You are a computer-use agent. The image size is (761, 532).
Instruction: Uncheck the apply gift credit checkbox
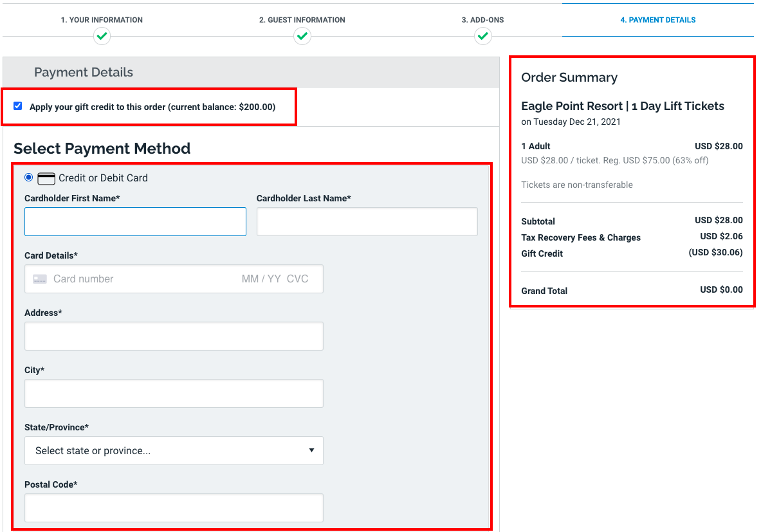18,106
